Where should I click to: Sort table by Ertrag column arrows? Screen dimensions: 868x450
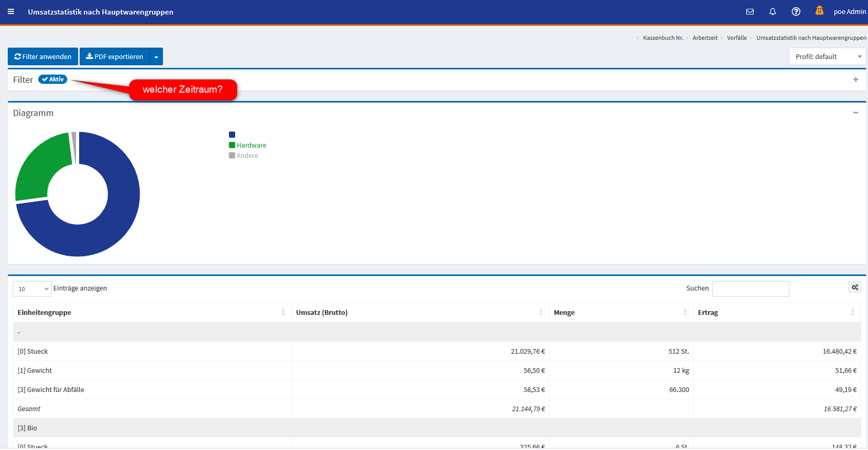tap(852, 312)
